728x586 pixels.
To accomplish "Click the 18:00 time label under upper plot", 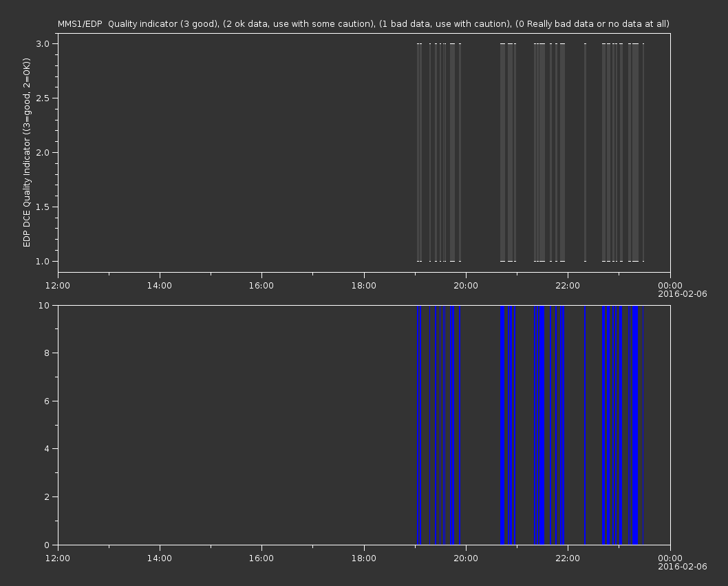I will (x=363, y=285).
